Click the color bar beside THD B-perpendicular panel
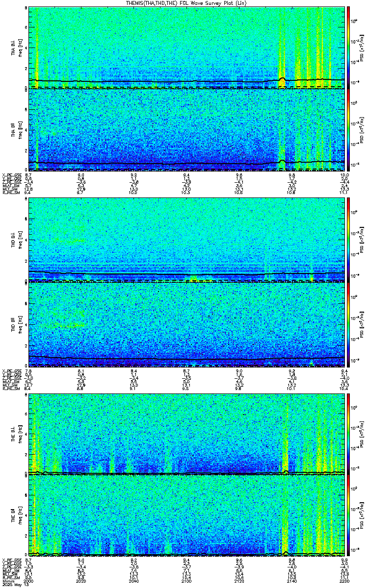The image size is (368, 588). [x=348, y=241]
